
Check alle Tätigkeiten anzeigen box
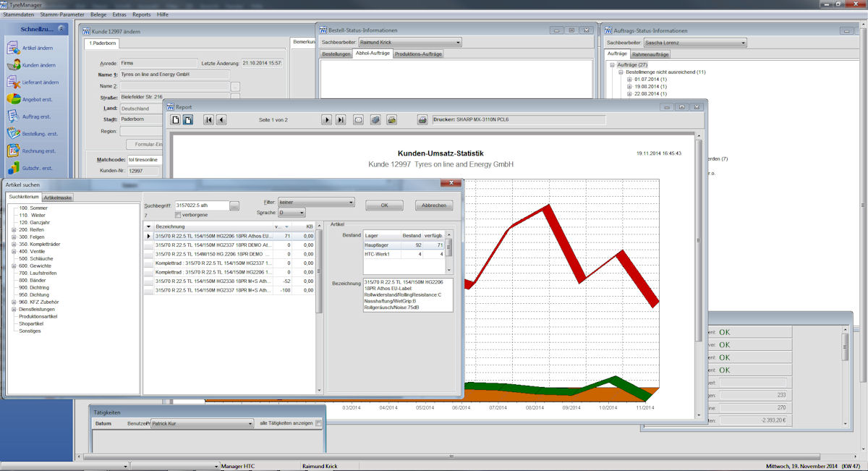click(x=318, y=423)
